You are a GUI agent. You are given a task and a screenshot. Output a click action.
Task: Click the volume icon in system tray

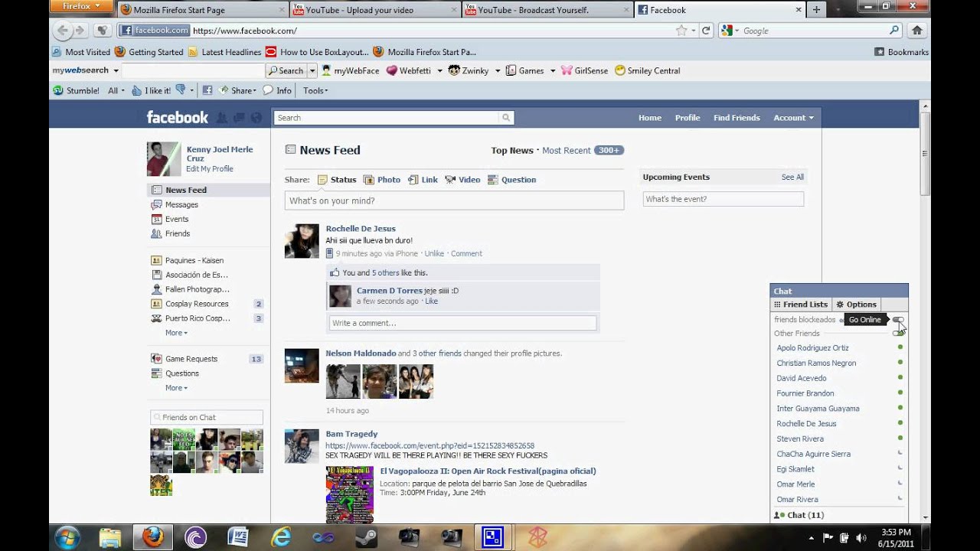(x=861, y=537)
